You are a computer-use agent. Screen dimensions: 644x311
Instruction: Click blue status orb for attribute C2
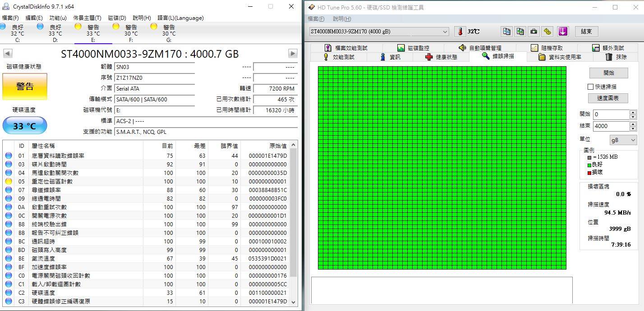pyautogui.click(x=8, y=293)
